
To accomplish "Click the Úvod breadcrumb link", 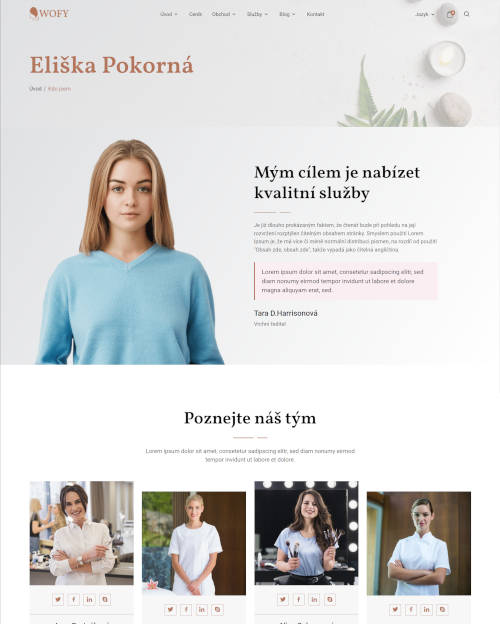I will click(x=35, y=89).
